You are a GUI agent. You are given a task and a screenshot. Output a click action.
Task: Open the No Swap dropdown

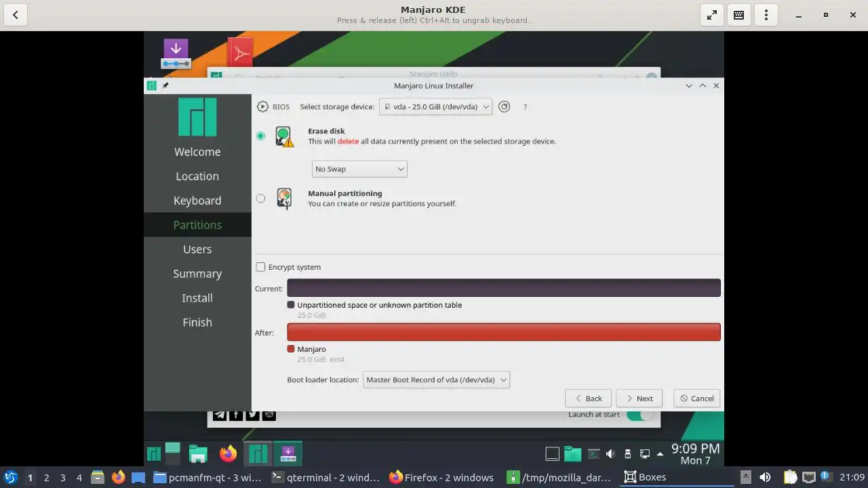(x=359, y=169)
